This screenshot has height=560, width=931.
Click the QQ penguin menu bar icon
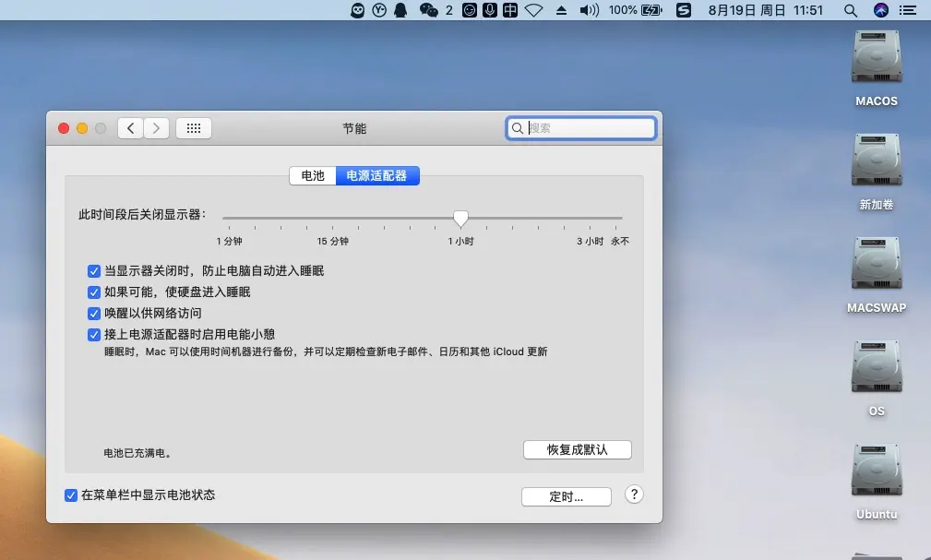(x=400, y=10)
